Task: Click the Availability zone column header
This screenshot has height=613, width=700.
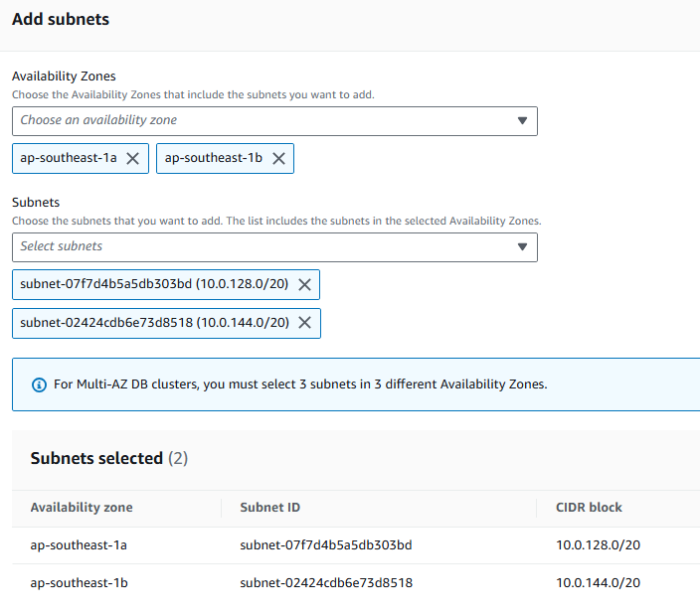Action: point(82,508)
